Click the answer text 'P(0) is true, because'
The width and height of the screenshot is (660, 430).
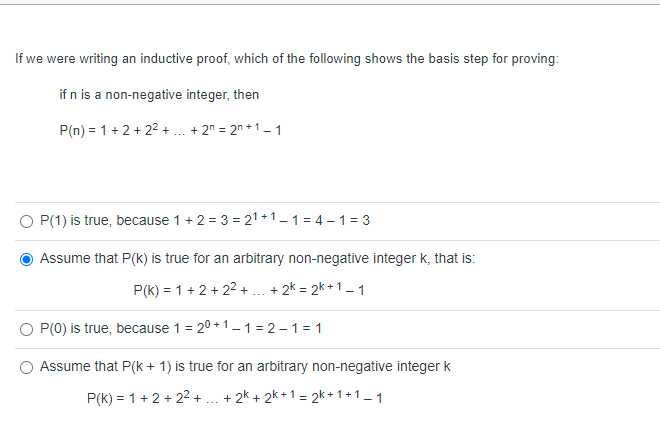click(104, 328)
